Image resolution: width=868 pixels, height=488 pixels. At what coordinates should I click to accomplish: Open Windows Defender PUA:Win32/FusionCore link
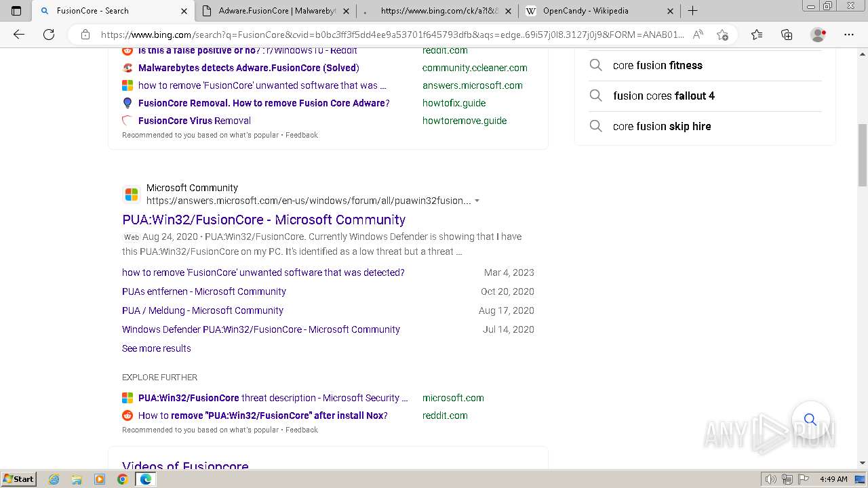(261, 329)
